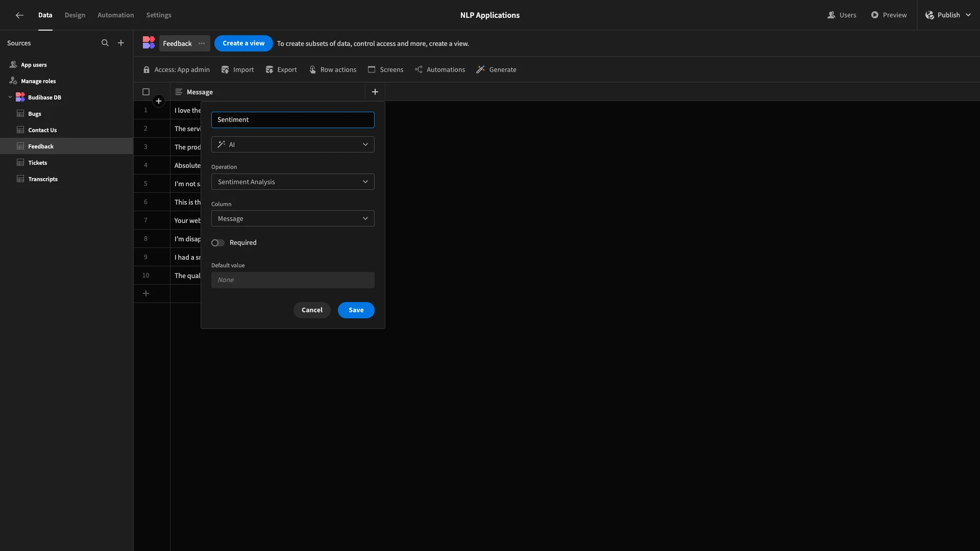Switch to the Design tab

pos(75,15)
